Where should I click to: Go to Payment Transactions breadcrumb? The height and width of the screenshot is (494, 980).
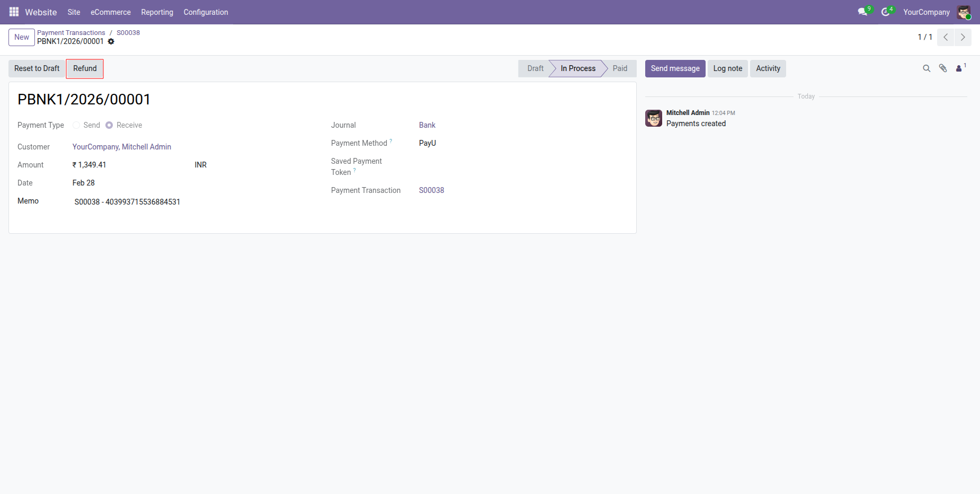pos(71,33)
